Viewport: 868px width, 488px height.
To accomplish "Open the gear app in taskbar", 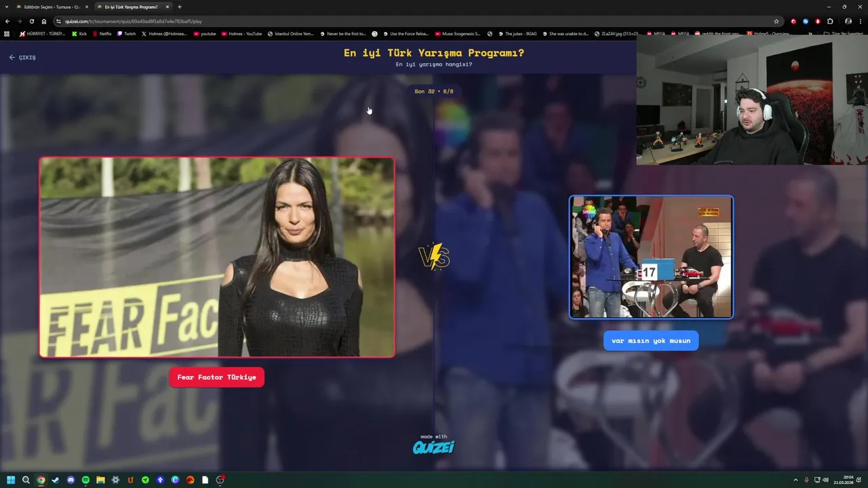I will click(115, 480).
